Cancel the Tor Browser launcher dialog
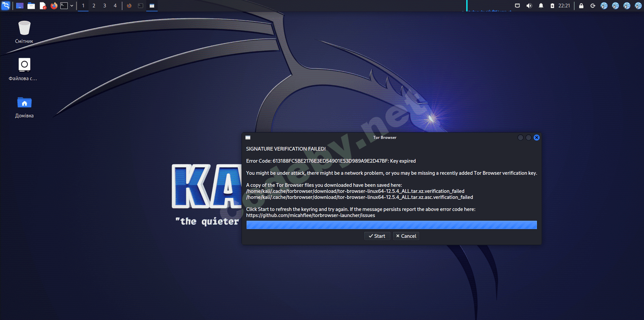This screenshot has height=320, width=644. pos(406,236)
